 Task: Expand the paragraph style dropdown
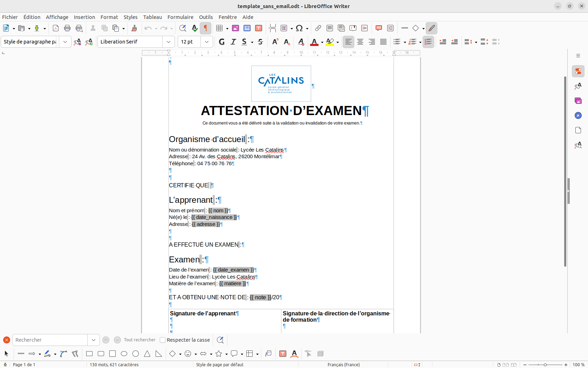tap(65, 42)
